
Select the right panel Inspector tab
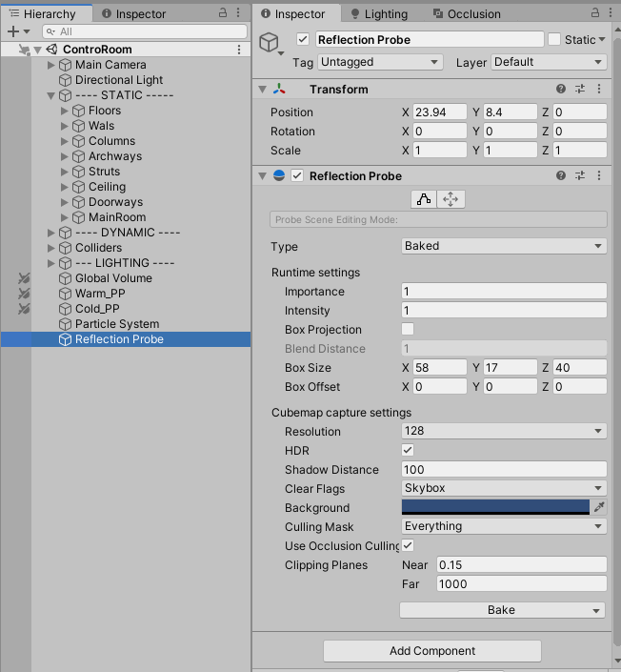point(295,13)
